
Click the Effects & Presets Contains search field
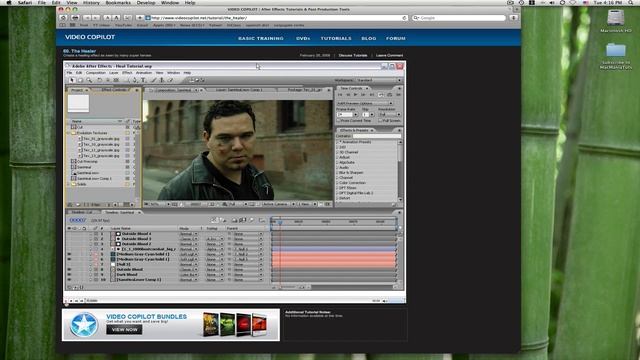[x=377, y=136]
